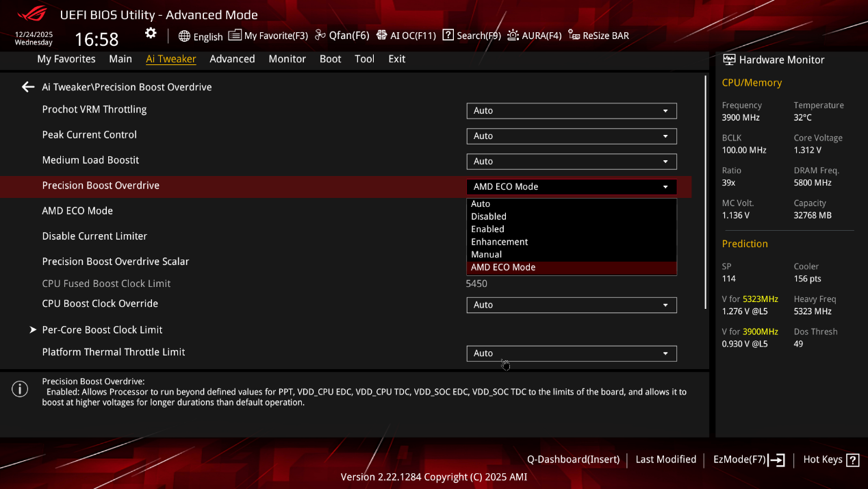
Task: Click the vertical scrollbar of settings list
Action: coord(705,192)
